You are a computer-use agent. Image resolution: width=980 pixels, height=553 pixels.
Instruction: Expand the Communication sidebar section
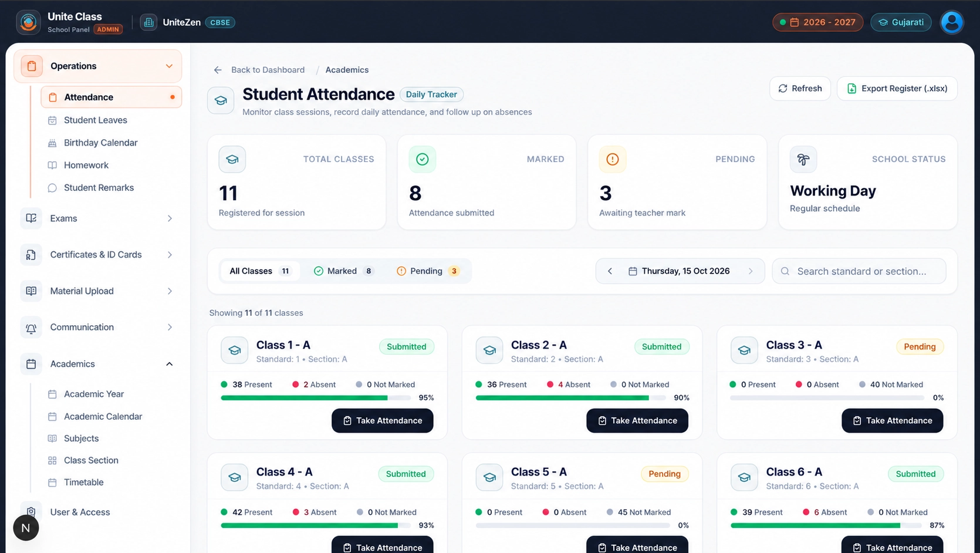pyautogui.click(x=98, y=328)
